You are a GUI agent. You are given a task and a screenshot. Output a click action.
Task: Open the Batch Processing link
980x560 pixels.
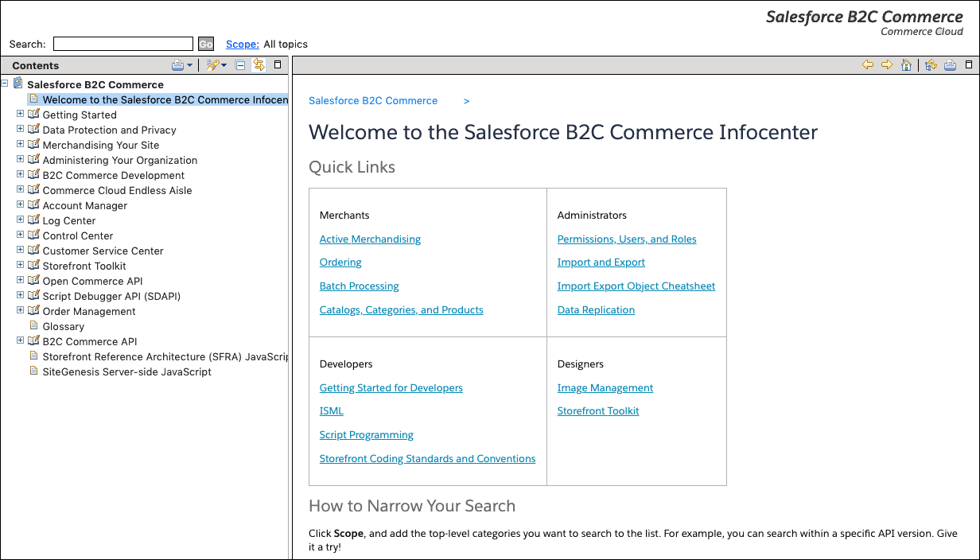tap(360, 286)
